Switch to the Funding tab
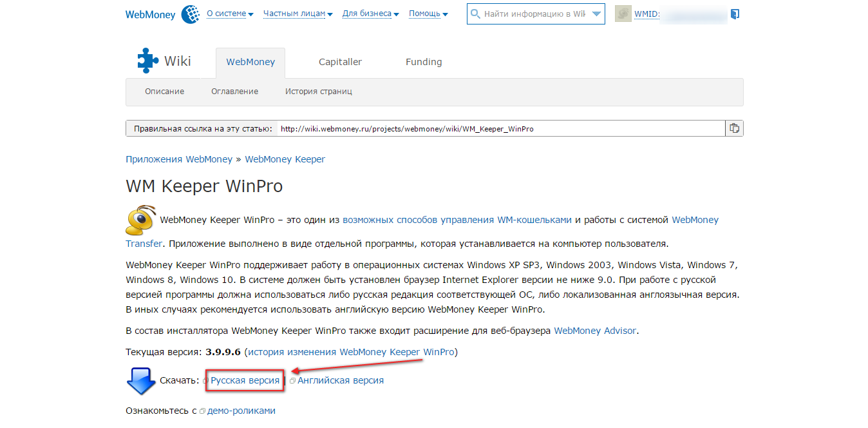 424,63
